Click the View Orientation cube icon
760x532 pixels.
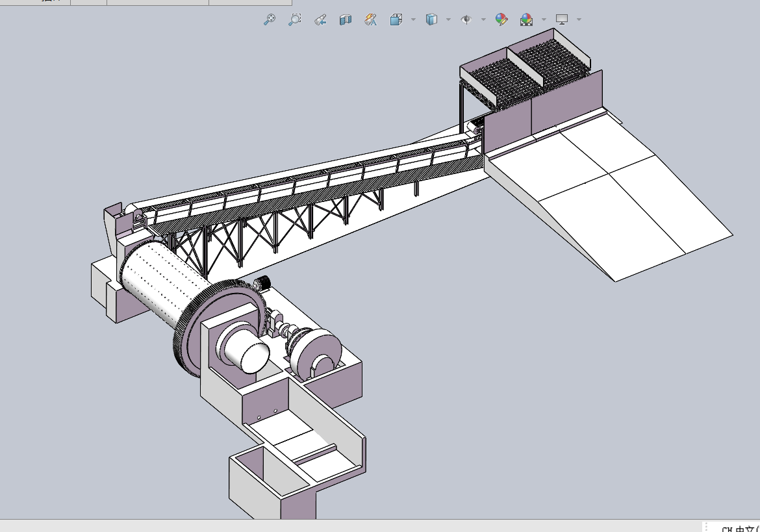[396, 19]
